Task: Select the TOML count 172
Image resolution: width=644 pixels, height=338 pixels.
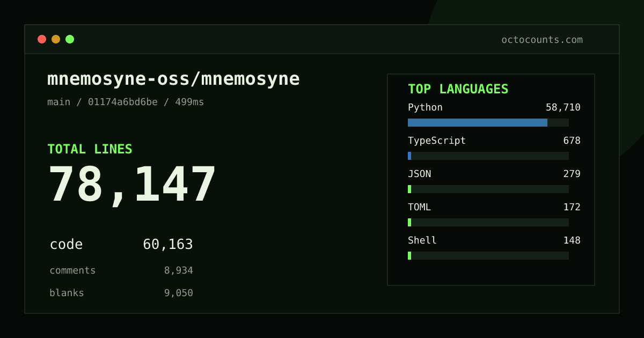Action: pos(572,207)
